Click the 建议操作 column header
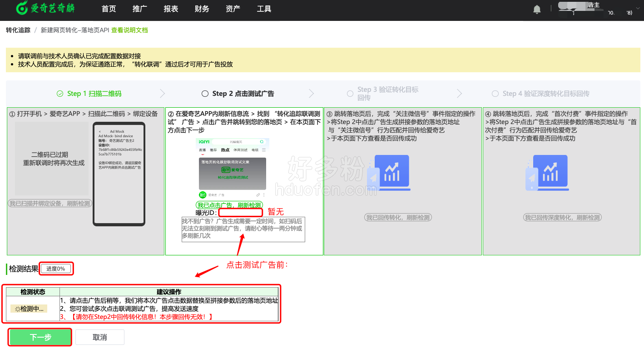Screen dimensions: 644x349 pos(169,292)
